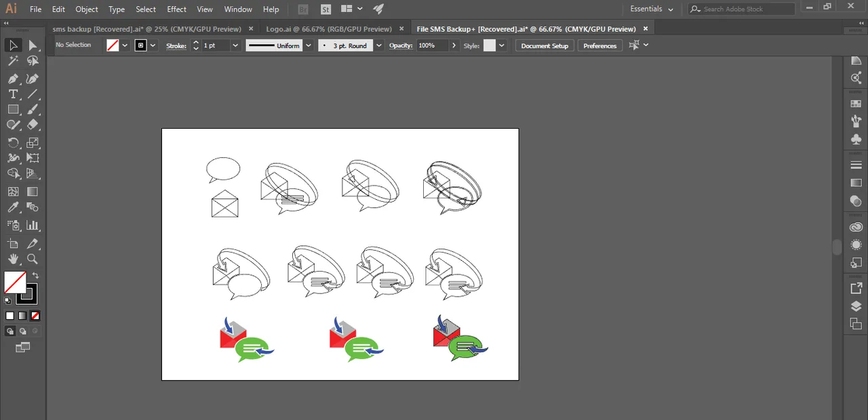Open the fill color dropdown in the control bar
868x420 pixels.
pyautogui.click(x=125, y=45)
